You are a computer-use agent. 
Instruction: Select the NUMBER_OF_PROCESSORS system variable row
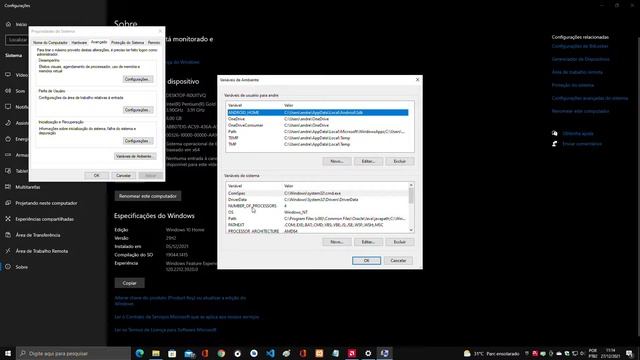coord(318,206)
